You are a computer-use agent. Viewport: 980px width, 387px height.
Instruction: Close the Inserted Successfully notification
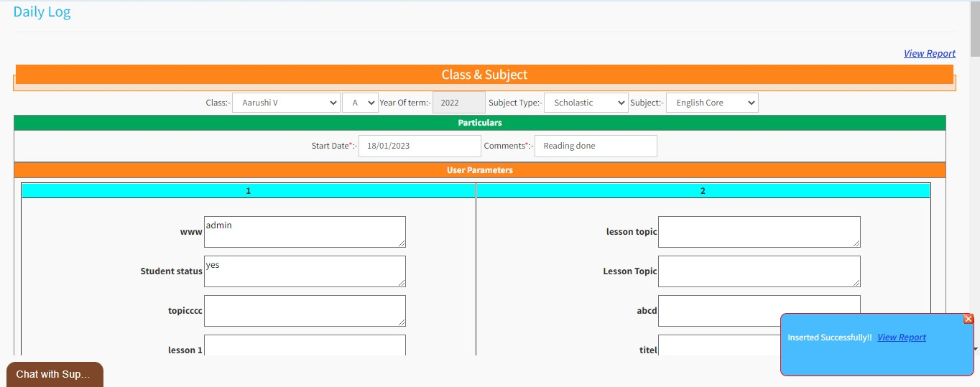click(968, 319)
